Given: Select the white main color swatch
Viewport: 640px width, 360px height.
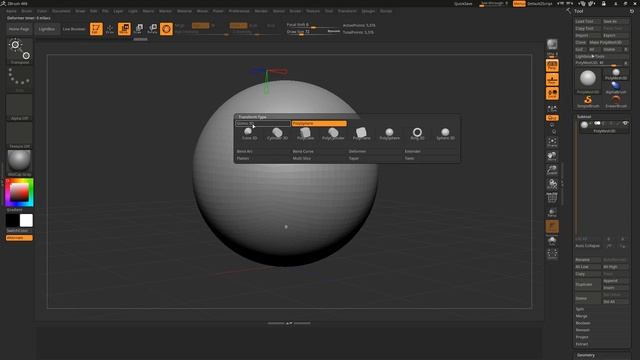Looking at the screenshot, I should click(26, 220).
